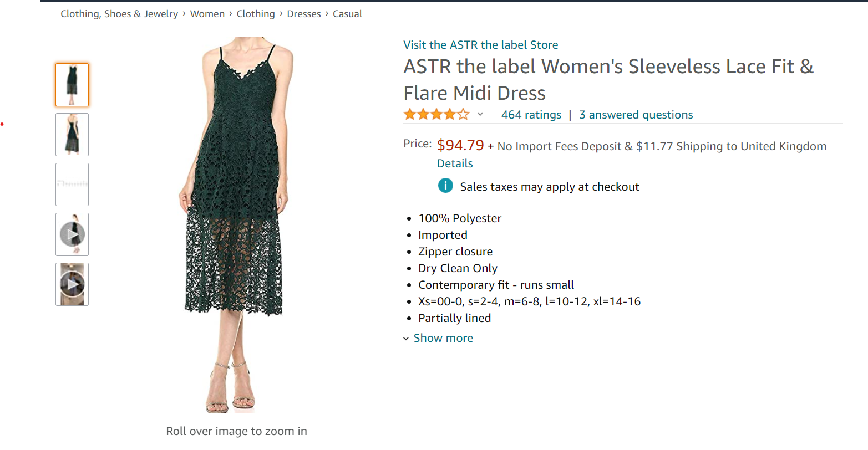Open the Clothing breadcrumb link
The width and height of the screenshot is (868, 450).
tap(256, 14)
